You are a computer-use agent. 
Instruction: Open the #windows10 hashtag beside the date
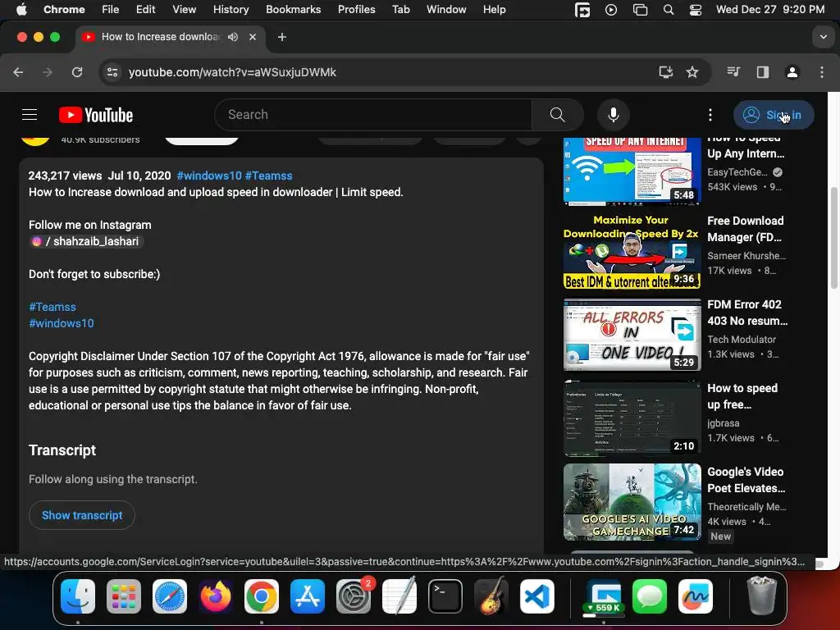(209, 176)
